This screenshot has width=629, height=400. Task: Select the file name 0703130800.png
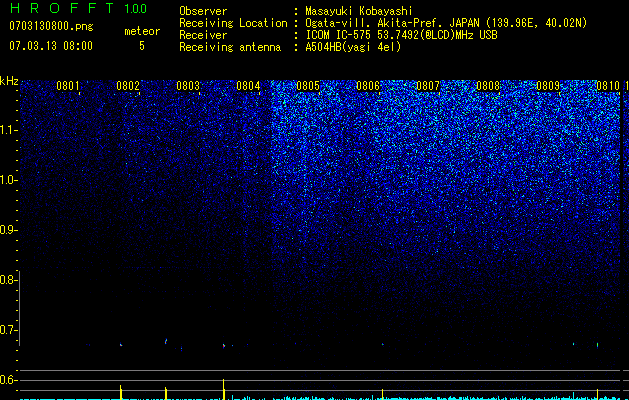(51, 27)
